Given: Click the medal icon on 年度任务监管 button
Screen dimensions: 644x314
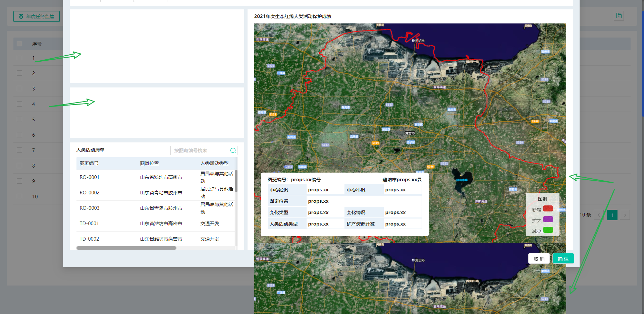Looking at the screenshot, I should tap(21, 16).
